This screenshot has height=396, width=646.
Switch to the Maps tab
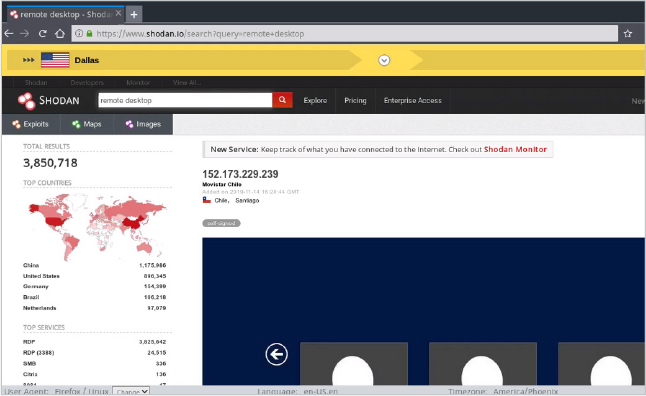tap(87, 124)
